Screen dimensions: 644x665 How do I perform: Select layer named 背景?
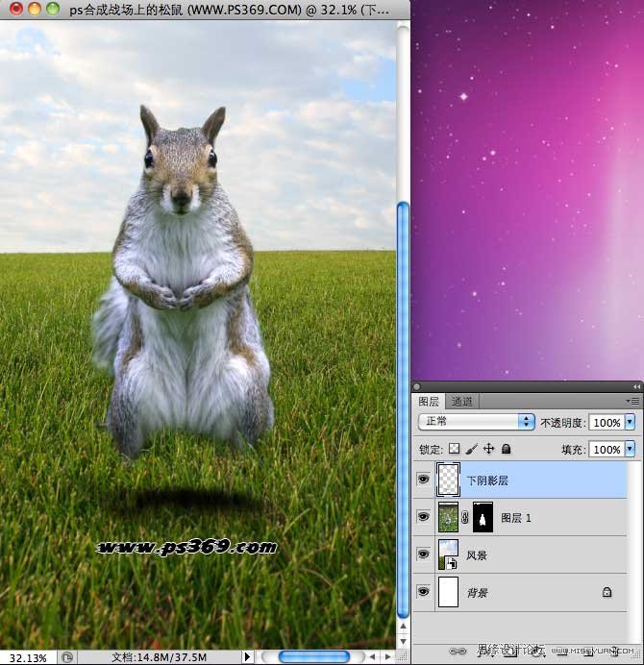477,593
